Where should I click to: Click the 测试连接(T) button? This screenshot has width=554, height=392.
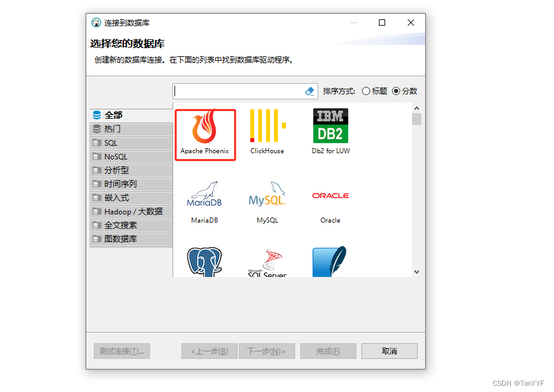[x=122, y=351]
